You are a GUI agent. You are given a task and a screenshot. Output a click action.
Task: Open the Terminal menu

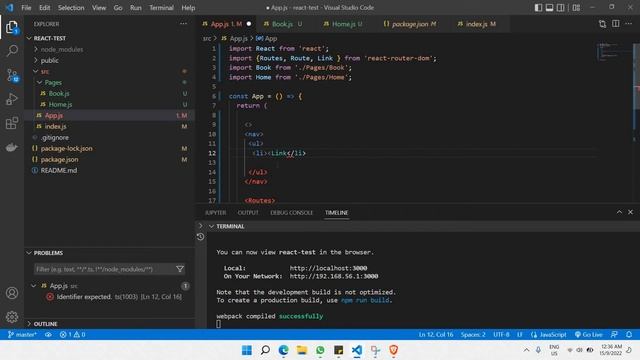(161, 7)
